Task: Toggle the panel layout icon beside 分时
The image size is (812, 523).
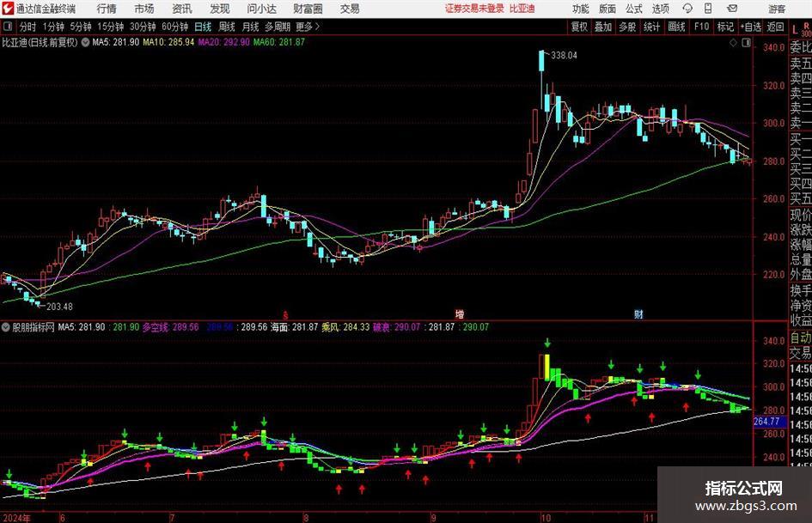Action: 8,27
